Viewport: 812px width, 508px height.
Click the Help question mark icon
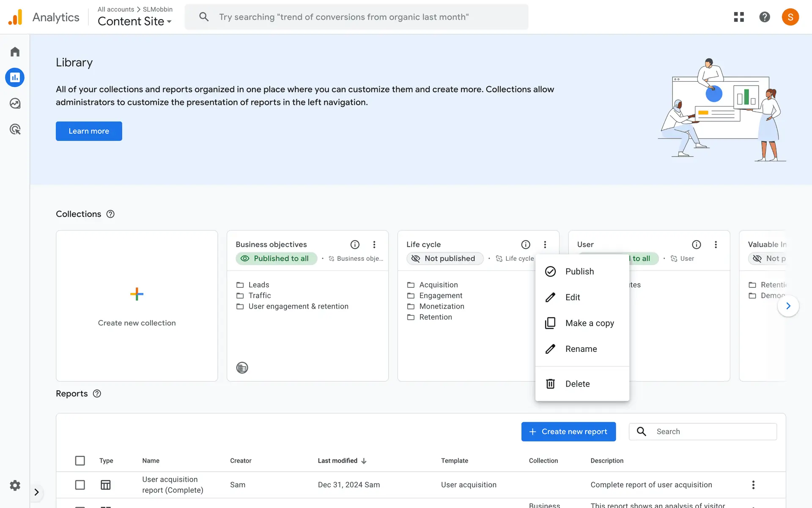(x=764, y=17)
